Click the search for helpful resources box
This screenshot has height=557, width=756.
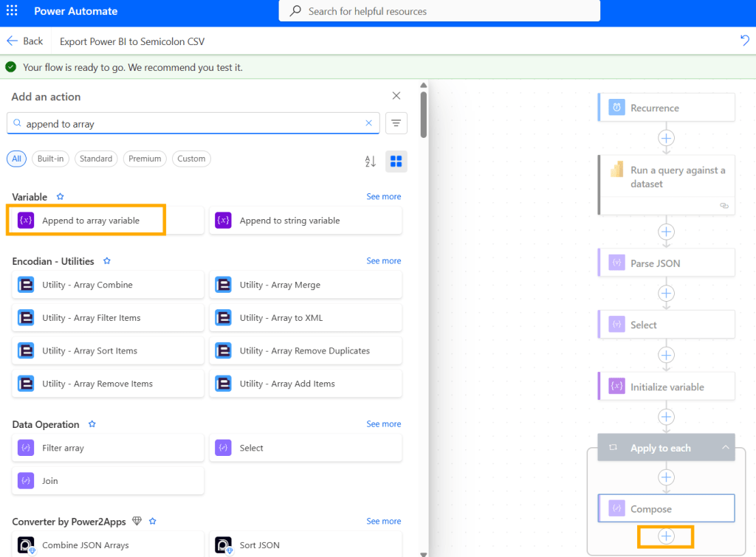point(439,11)
